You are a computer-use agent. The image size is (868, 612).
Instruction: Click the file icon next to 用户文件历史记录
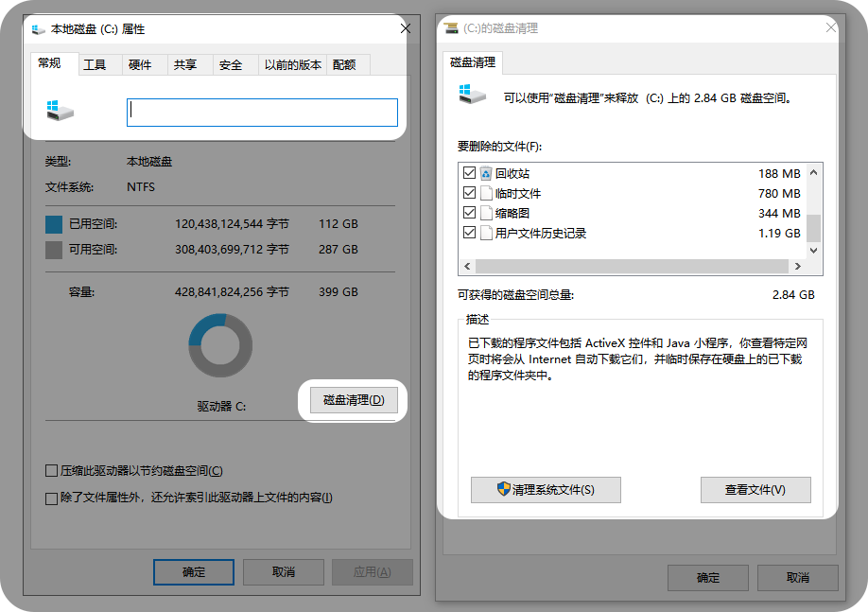point(486,234)
